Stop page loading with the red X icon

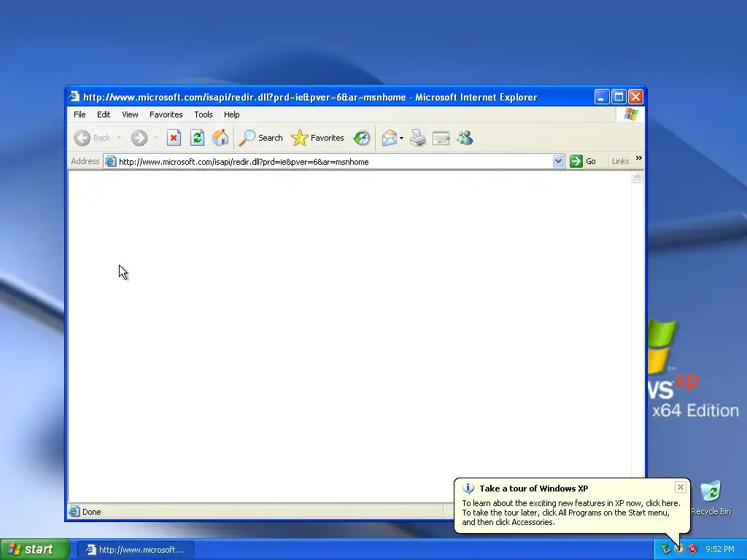pyautogui.click(x=174, y=138)
